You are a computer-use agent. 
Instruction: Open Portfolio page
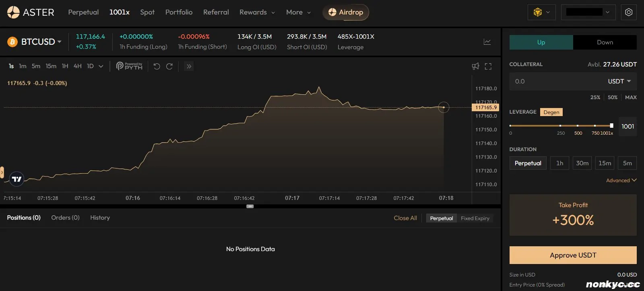click(x=179, y=12)
